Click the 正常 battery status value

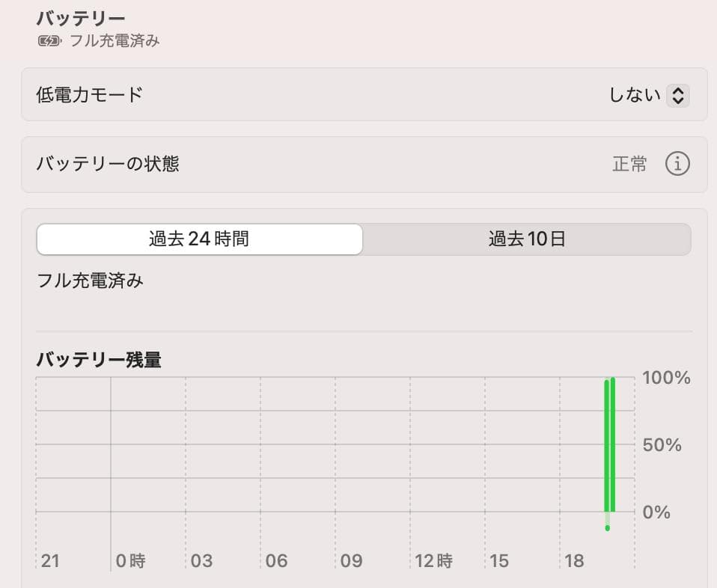pos(629,164)
